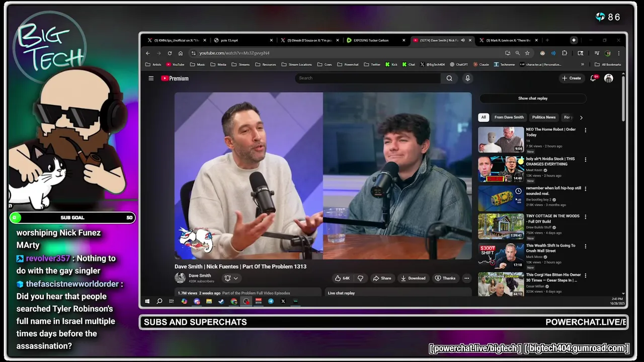Open the Windows Start button

[147, 301]
